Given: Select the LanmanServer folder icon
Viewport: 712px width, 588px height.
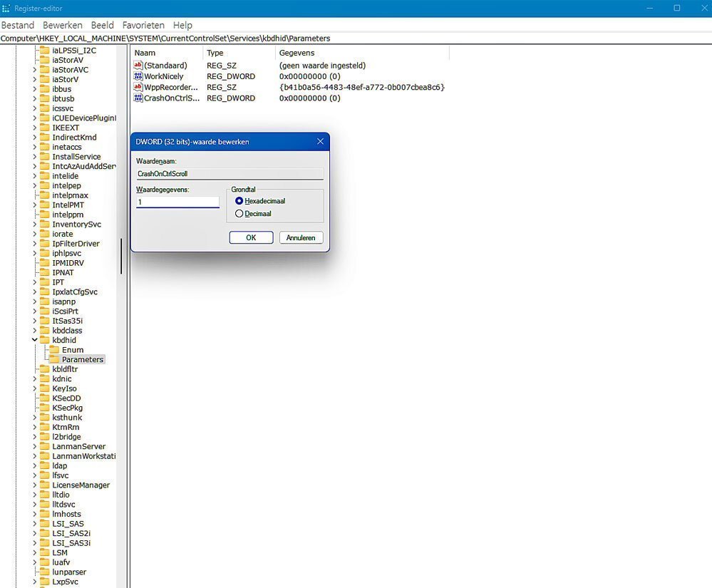Looking at the screenshot, I should (x=44, y=447).
